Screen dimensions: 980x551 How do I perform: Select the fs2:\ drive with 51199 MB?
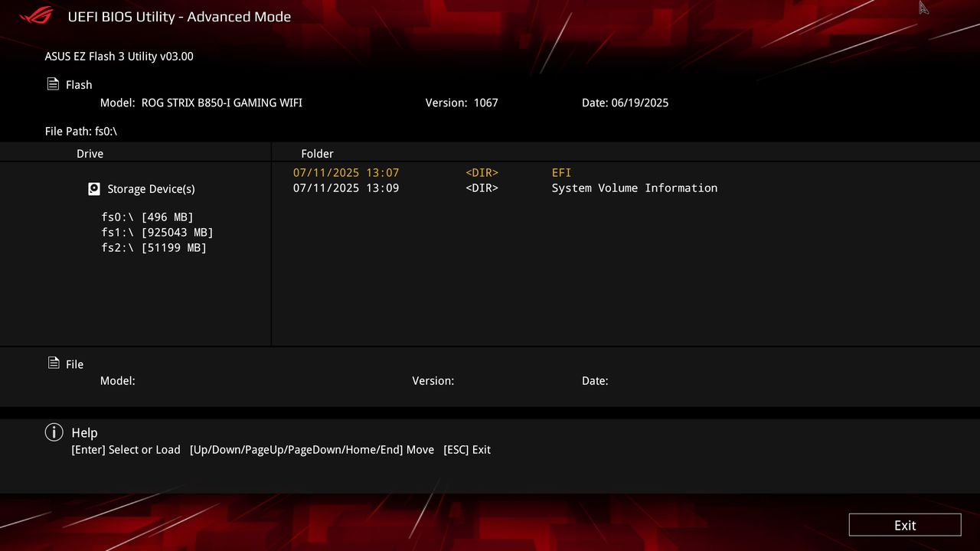(153, 247)
